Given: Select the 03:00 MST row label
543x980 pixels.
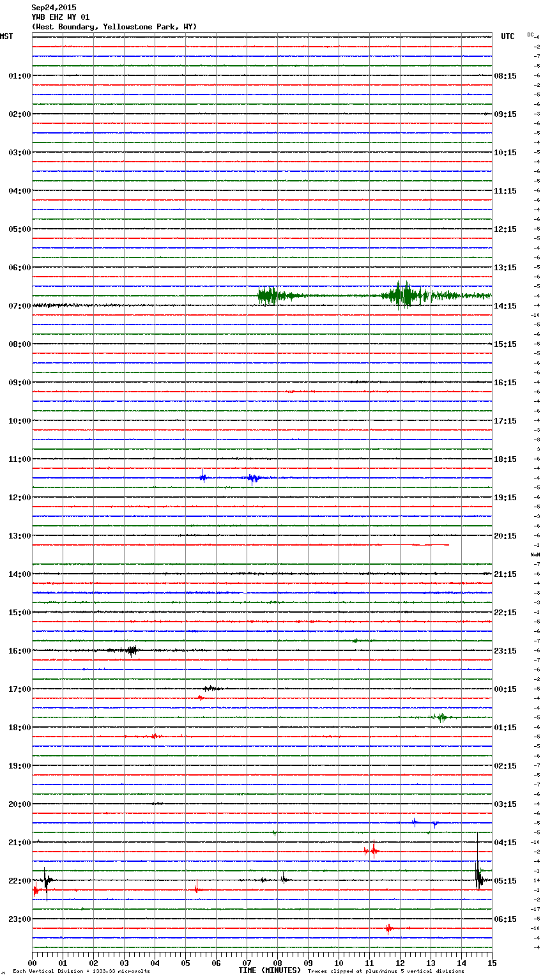Looking at the screenshot, I should coord(20,153).
